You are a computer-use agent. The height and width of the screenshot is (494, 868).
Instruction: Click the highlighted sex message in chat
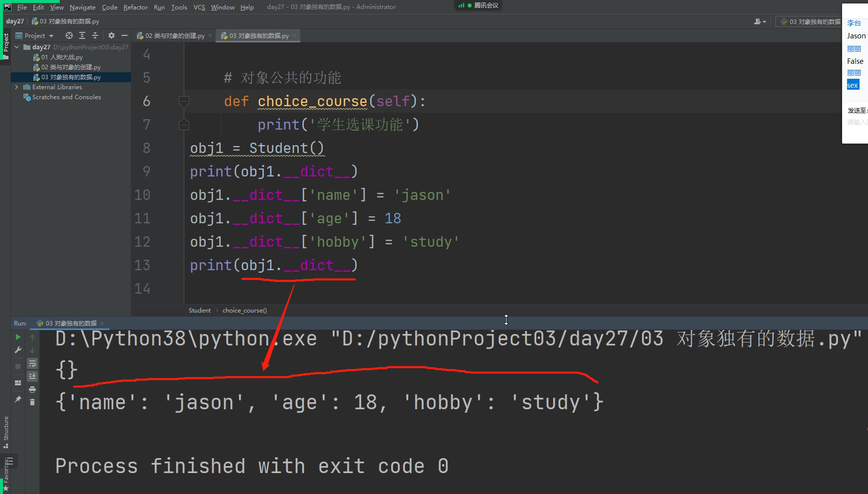(x=853, y=85)
